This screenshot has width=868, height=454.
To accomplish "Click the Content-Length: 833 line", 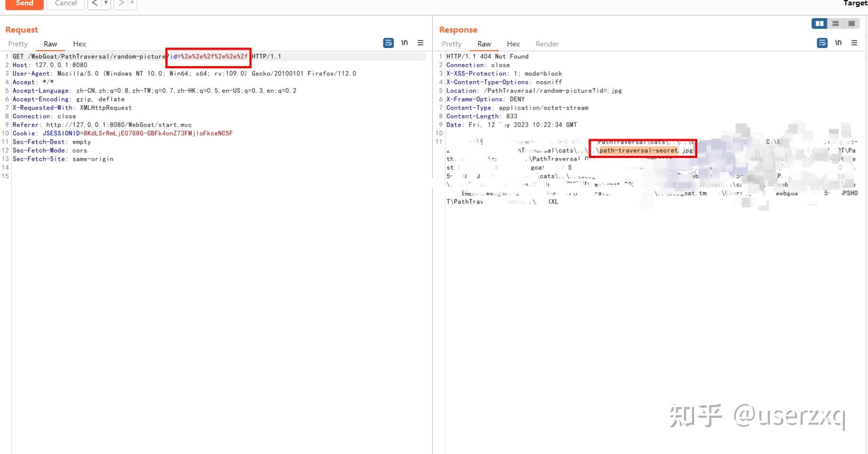I will pos(482,116).
